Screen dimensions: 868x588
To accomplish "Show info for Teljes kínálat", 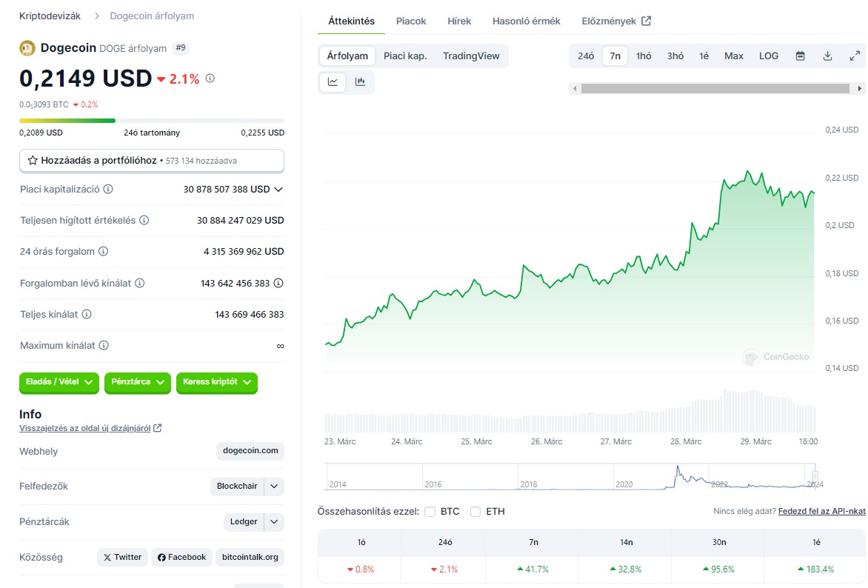I will coord(87,315).
